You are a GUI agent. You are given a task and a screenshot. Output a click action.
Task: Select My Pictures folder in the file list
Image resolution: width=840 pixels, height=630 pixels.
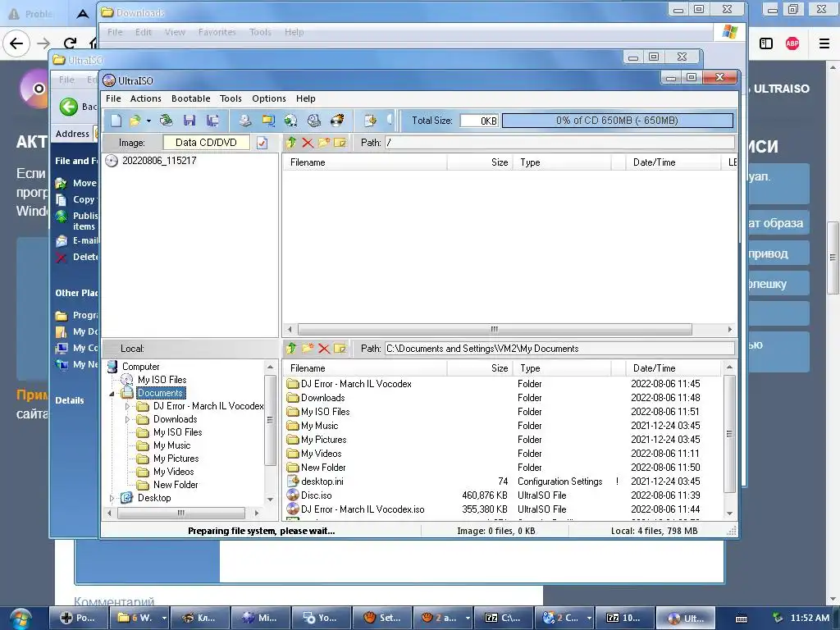323,440
